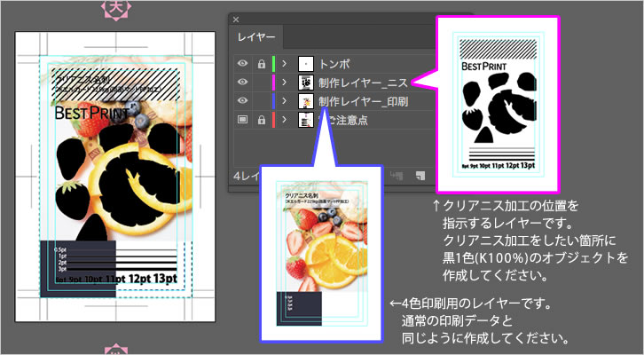The image size is (644, 355).
Task: Click the dark navy rectangle on the artboard
Action: [78, 269]
